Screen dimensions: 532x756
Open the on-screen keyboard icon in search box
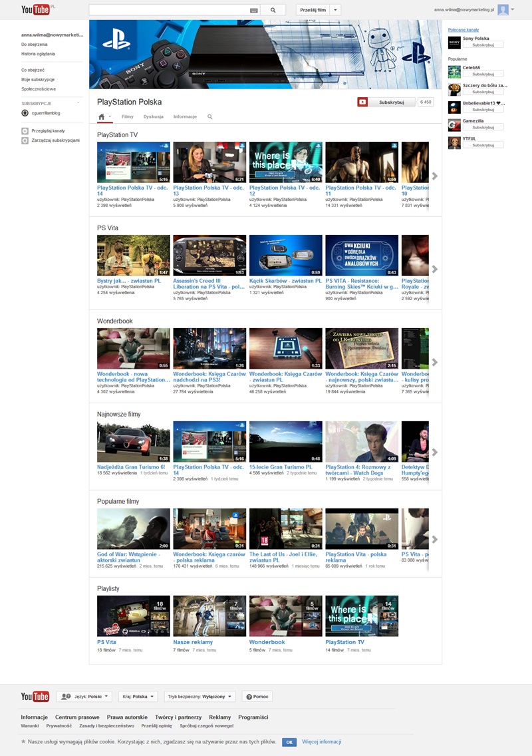tap(253, 10)
